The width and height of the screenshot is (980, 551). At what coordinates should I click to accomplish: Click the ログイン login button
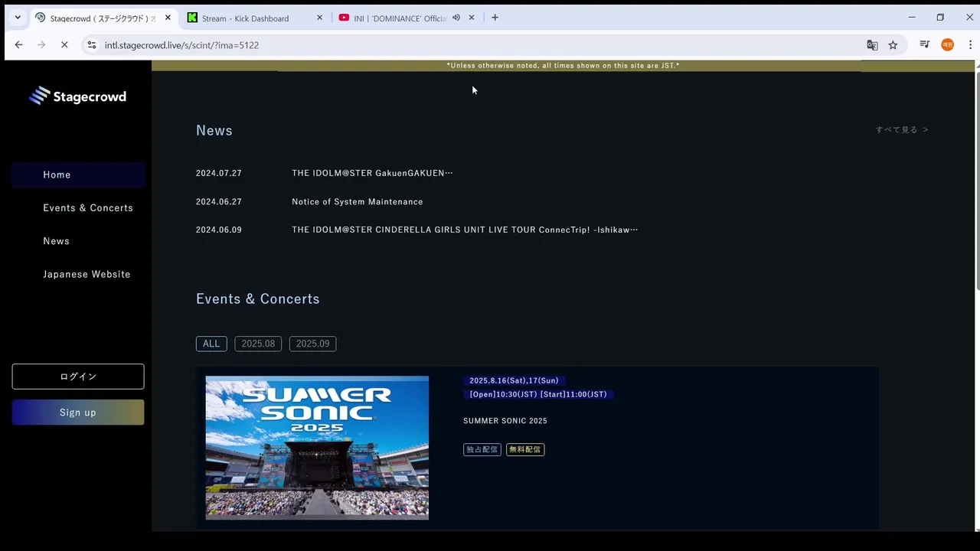click(x=78, y=377)
